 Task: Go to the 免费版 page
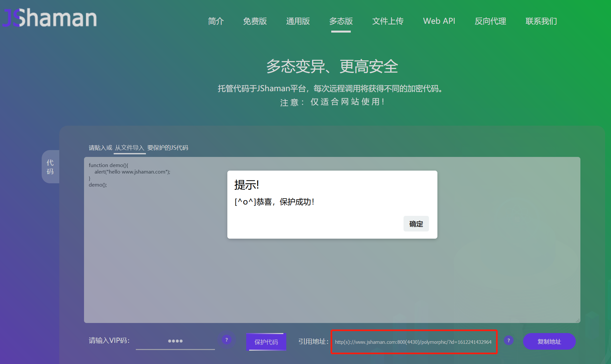[x=255, y=21]
